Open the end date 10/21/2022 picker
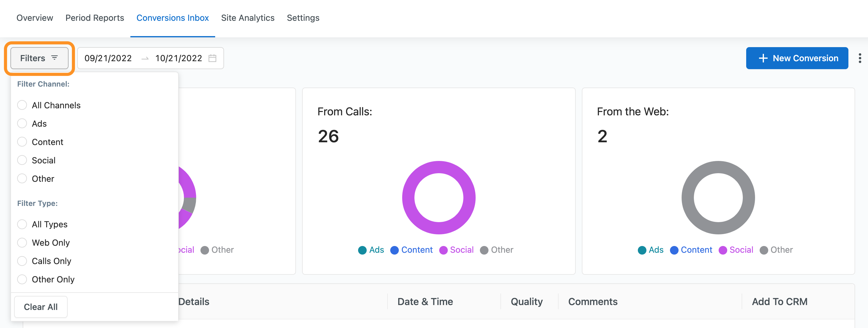Screen dimensions: 868x328 178,58
